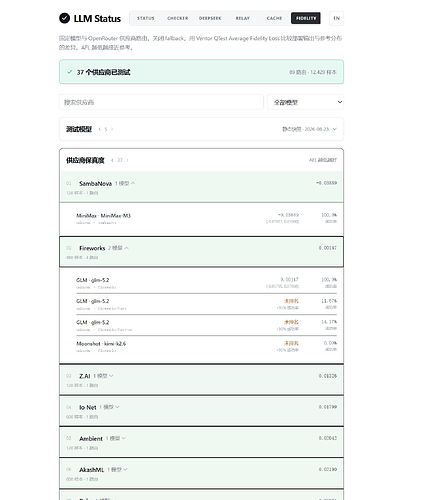Go to next test model page arrow

(112, 129)
